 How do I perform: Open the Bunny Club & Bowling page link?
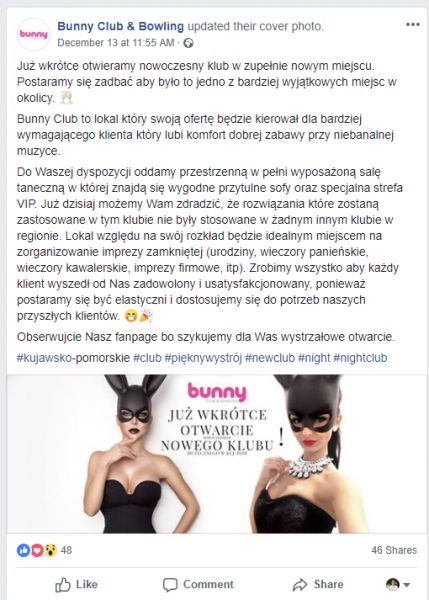click(x=121, y=26)
